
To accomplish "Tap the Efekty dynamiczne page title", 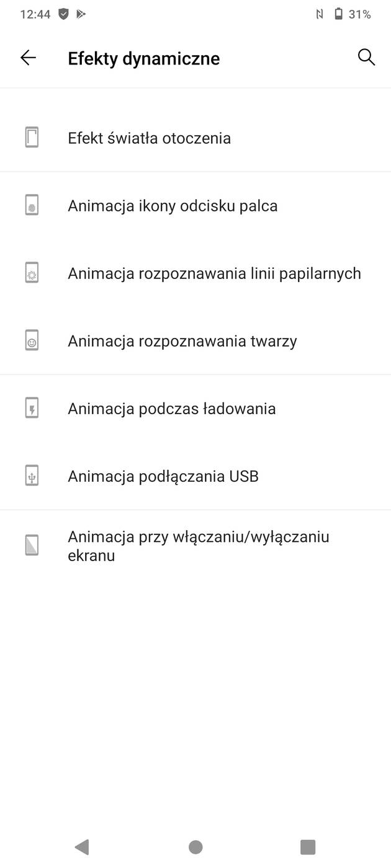I will pos(143,58).
